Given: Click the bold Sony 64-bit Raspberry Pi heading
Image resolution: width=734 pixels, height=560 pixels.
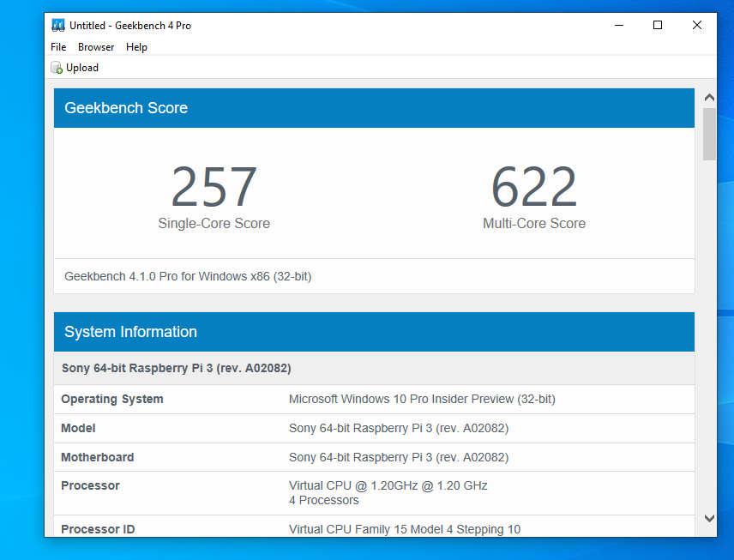Looking at the screenshot, I should [177, 368].
